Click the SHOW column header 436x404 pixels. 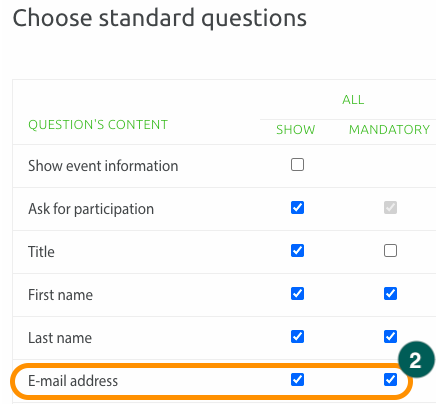tap(296, 130)
